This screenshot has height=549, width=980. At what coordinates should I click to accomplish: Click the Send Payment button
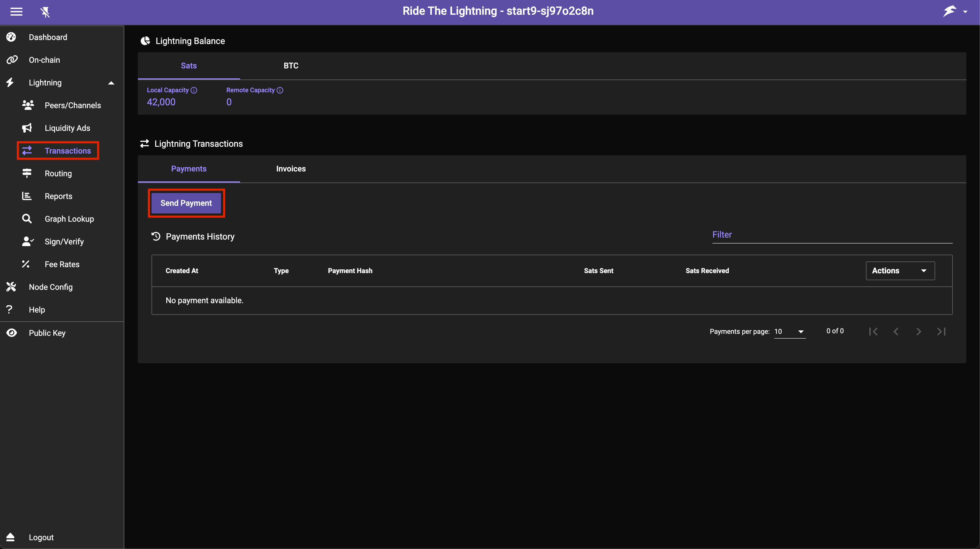(x=186, y=203)
